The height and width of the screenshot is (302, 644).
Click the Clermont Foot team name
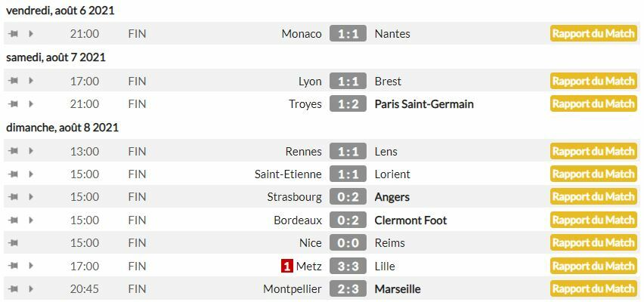point(410,220)
